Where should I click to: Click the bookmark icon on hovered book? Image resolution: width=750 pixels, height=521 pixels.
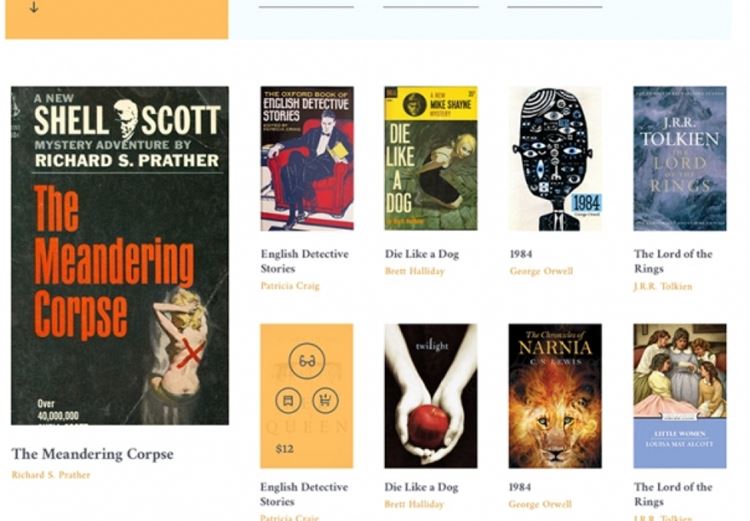coord(288,400)
